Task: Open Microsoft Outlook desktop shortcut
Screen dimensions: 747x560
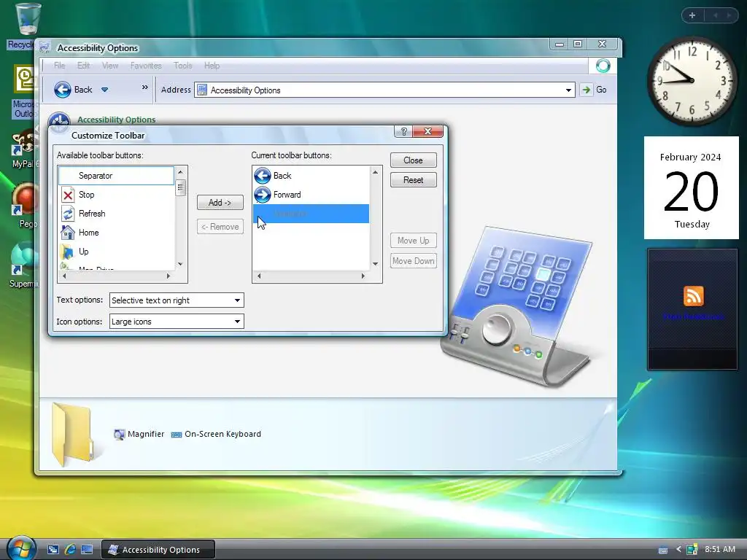Action: click(x=23, y=91)
